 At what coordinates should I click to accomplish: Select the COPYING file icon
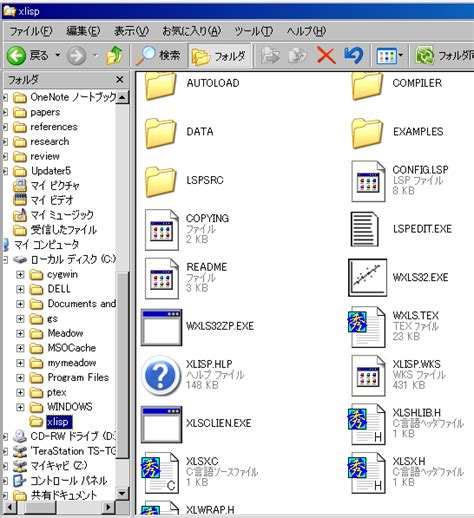point(162,230)
